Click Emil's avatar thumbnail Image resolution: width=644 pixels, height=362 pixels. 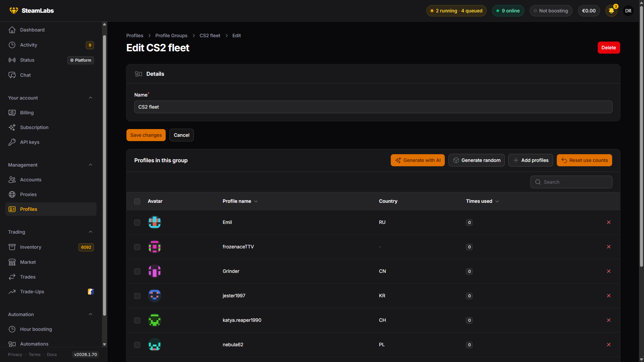pyautogui.click(x=155, y=222)
